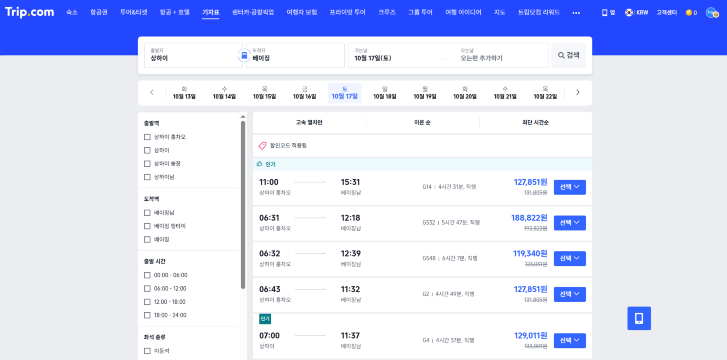
Task: Expand 선택 for the 06:31 train
Action: pos(570,223)
